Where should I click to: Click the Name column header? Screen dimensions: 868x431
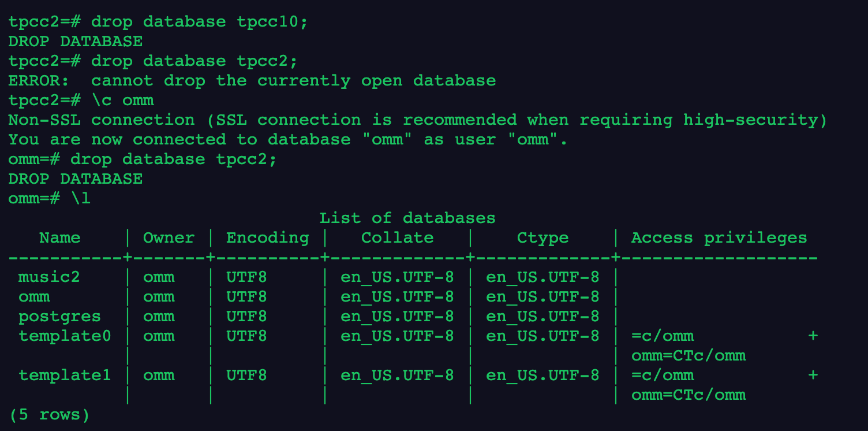click(x=59, y=238)
